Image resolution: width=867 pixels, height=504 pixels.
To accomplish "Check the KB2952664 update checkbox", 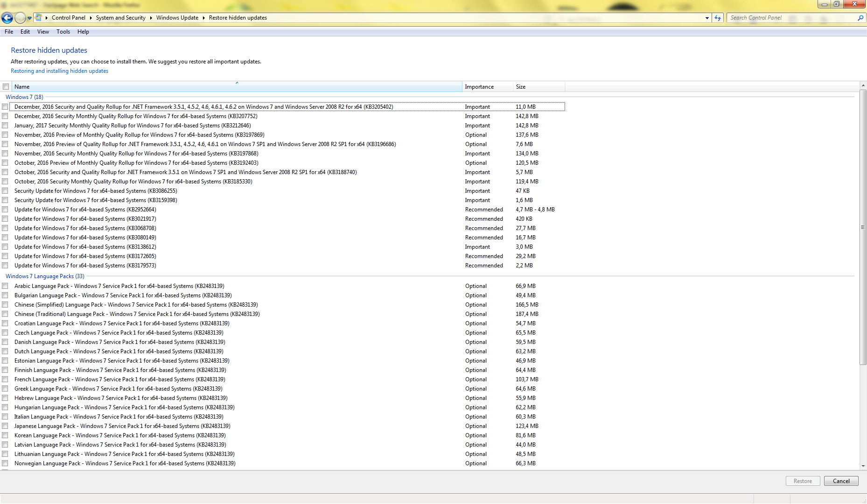I will (x=5, y=210).
